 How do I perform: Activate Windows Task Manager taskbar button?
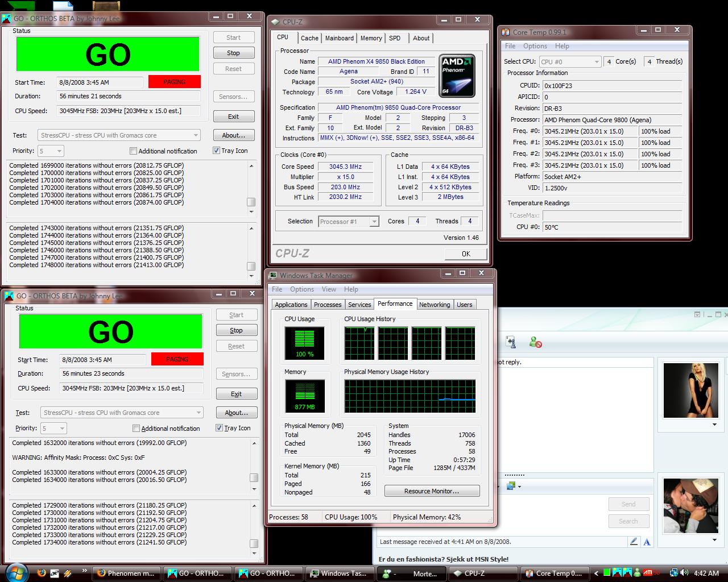[340, 573]
